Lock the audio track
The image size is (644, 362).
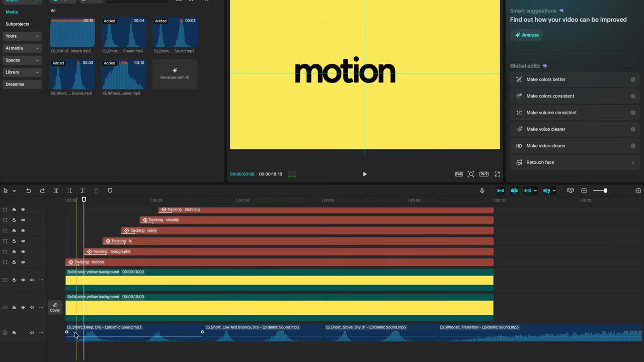(14, 332)
